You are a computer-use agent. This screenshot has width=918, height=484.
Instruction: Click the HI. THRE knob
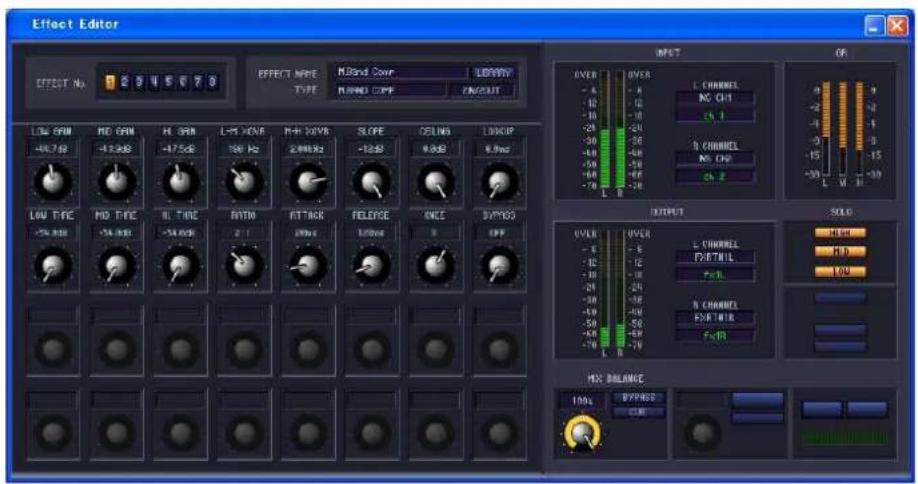tap(180, 265)
